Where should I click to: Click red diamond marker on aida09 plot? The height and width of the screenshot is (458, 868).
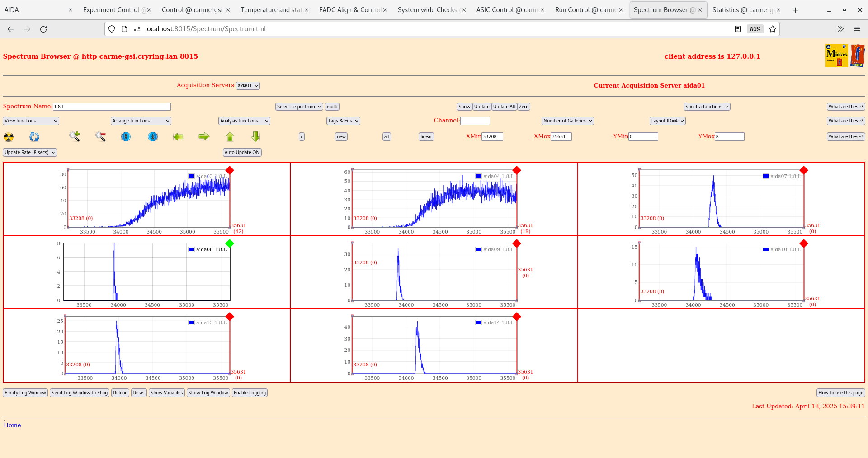coord(517,243)
